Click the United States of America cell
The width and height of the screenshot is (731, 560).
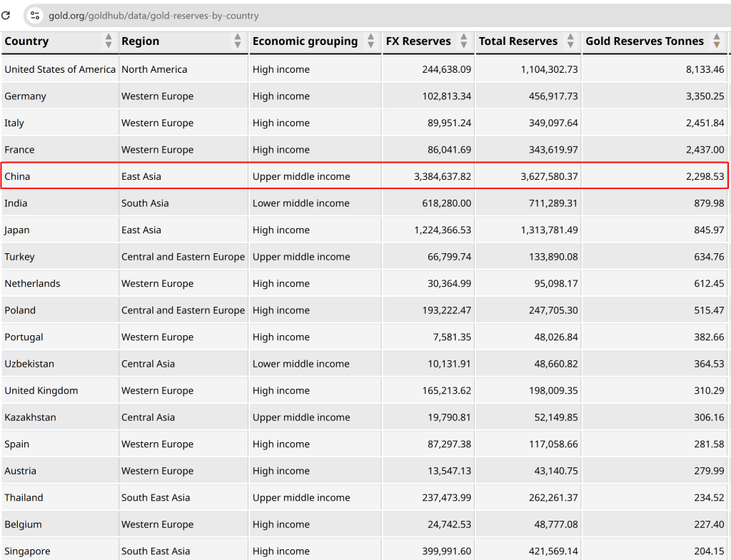60,69
